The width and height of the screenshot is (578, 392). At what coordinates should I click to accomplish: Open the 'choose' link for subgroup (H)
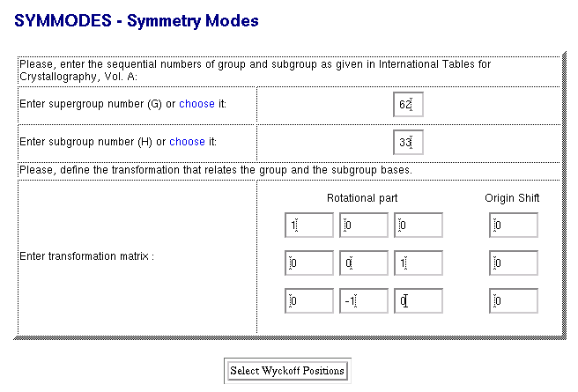pos(187,141)
